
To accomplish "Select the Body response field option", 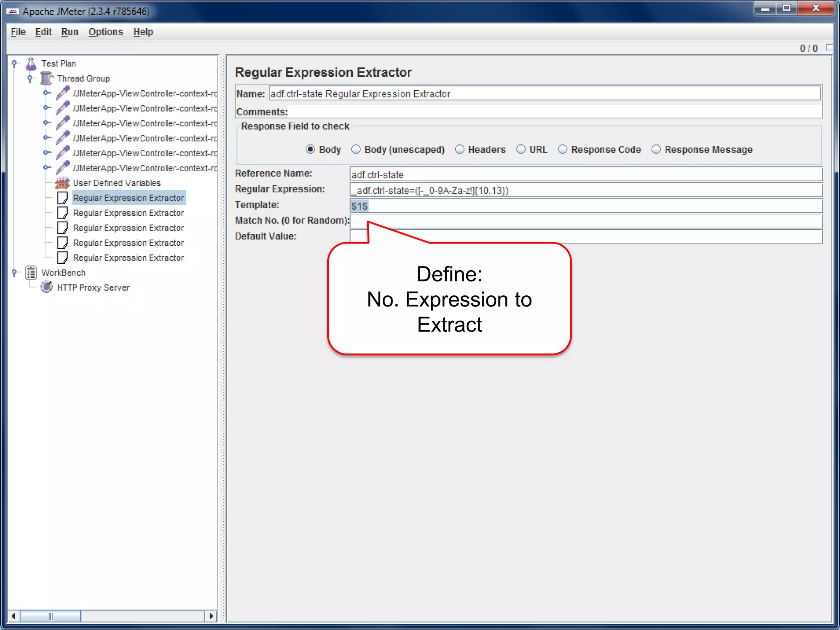I will 310,150.
